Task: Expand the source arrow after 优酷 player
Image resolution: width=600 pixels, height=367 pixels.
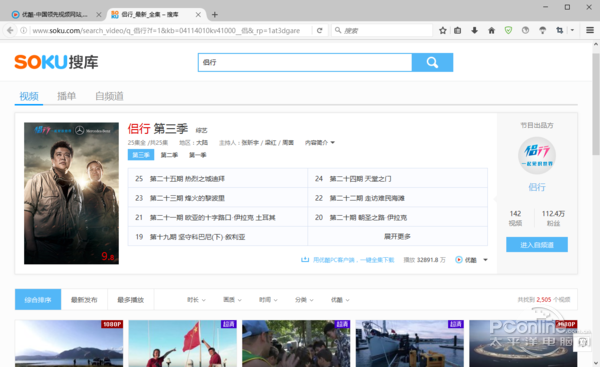Action: point(485,260)
